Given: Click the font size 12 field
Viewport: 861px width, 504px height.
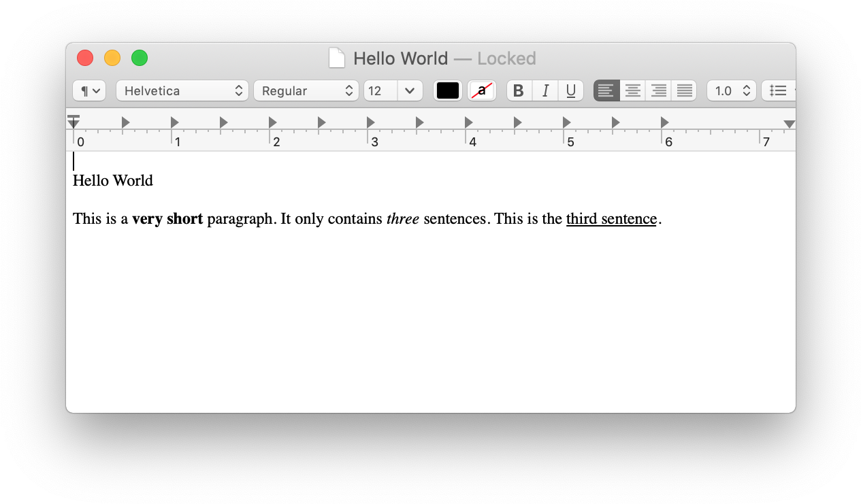Looking at the screenshot, I should pos(380,90).
